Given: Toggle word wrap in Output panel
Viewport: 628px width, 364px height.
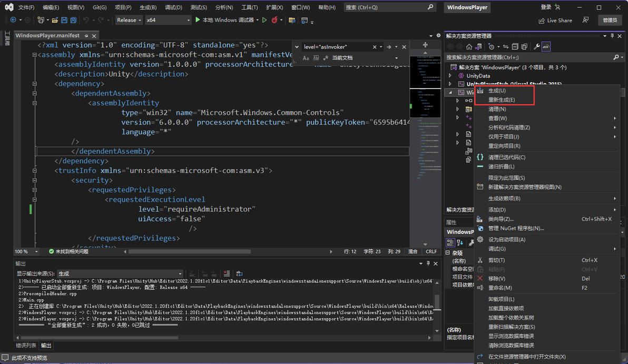Looking at the screenshot, I should point(239,273).
